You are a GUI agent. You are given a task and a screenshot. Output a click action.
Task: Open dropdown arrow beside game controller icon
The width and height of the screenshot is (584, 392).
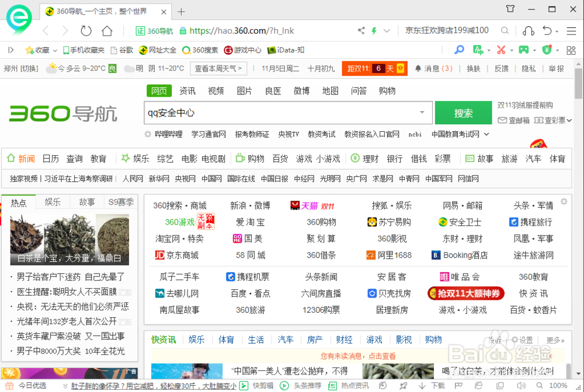pyautogui.click(x=534, y=50)
